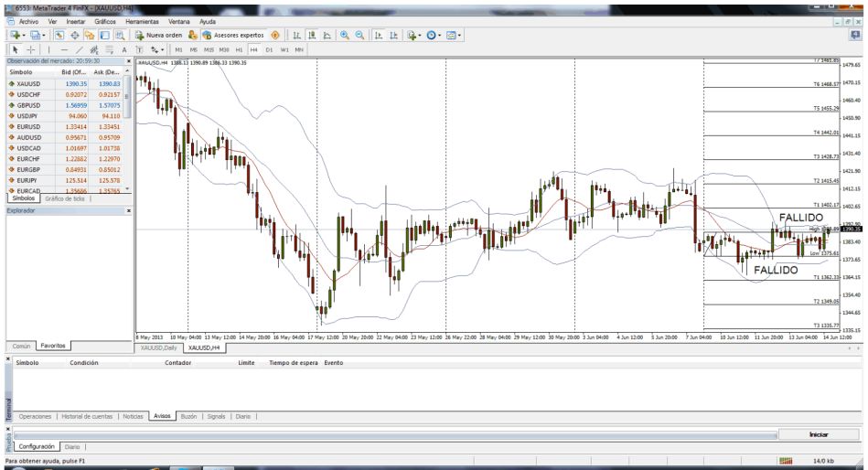
Task: Select the text label tool
Action: pyautogui.click(x=123, y=48)
